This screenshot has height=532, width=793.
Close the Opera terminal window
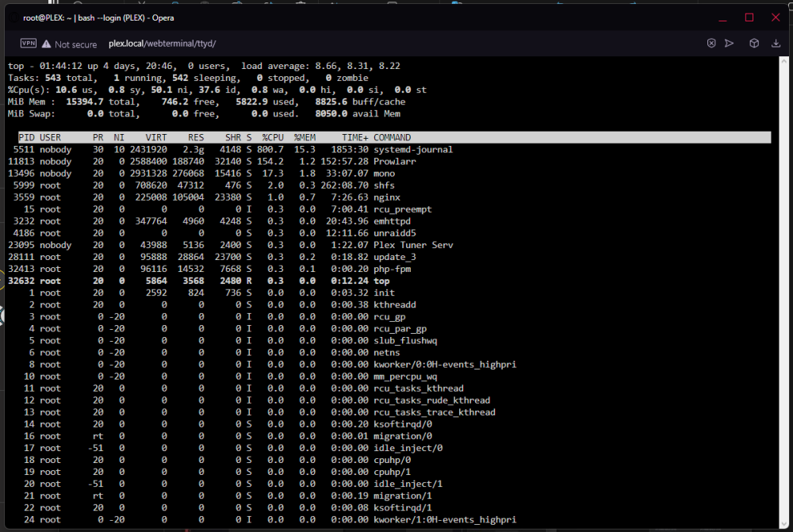click(x=776, y=17)
